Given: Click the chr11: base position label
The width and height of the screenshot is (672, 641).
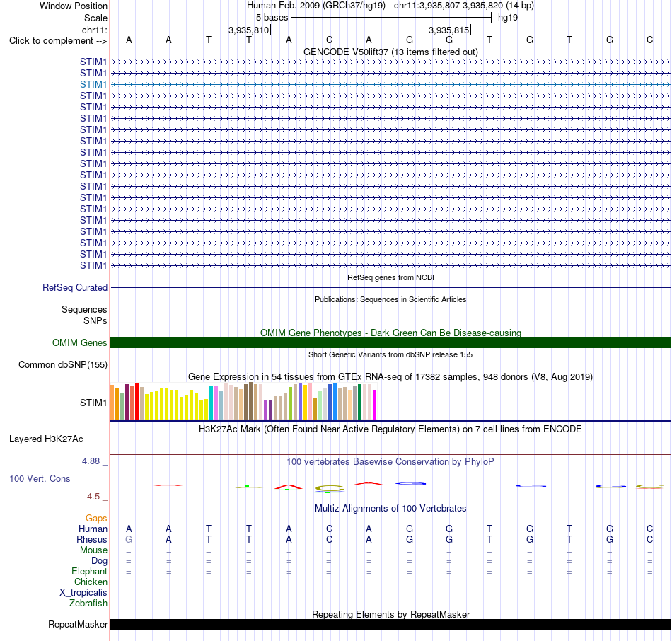Looking at the screenshot, I should (x=94, y=30).
